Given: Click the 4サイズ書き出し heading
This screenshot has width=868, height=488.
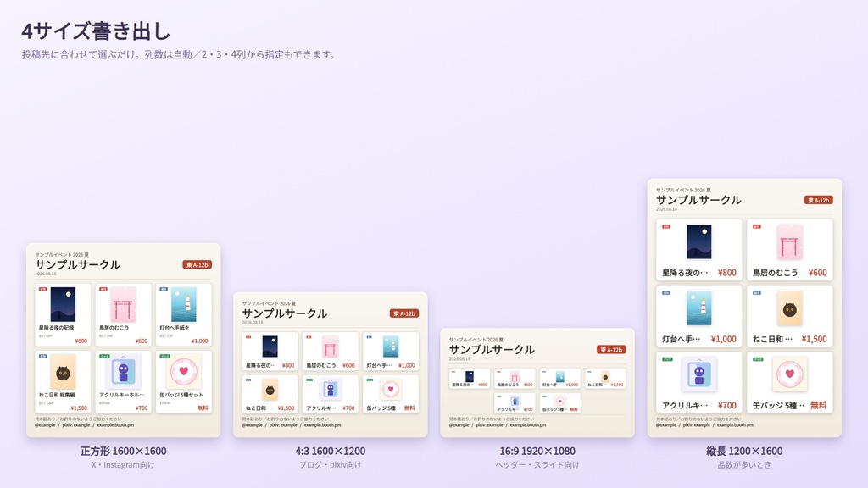Looking at the screenshot, I should coord(96,31).
